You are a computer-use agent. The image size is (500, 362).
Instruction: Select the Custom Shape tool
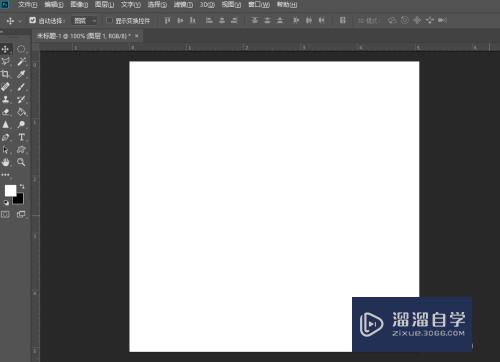(x=21, y=150)
